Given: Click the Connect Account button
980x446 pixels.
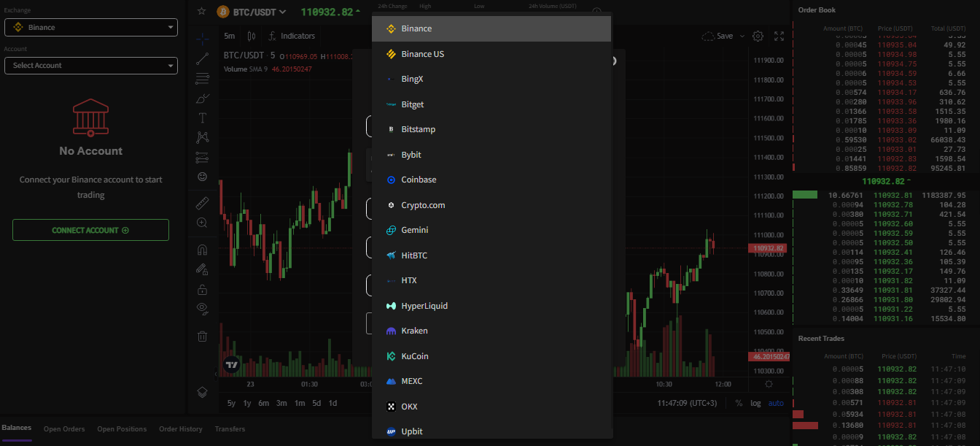Looking at the screenshot, I should pyautogui.click(x=90, y=230).
